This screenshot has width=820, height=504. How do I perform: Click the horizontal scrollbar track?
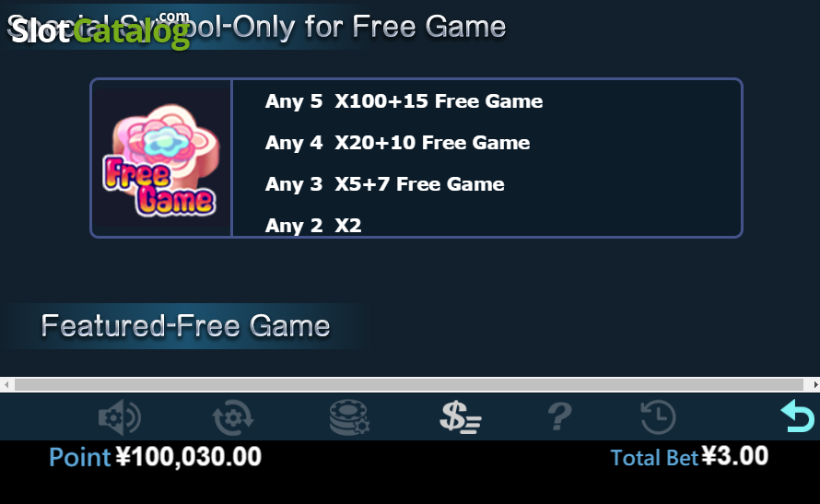409,385
